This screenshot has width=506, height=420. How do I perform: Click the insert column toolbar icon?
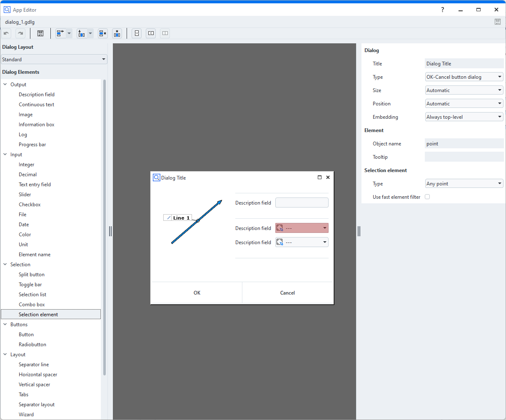pyautogui.click(x=82, y=33)
